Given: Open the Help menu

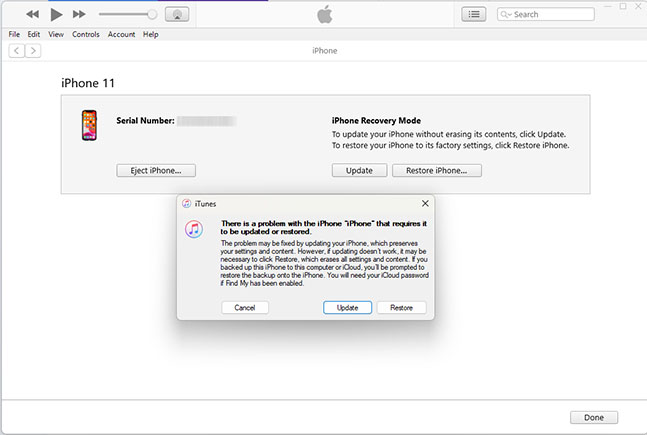Looking at the screenshot, I should 151,34.
